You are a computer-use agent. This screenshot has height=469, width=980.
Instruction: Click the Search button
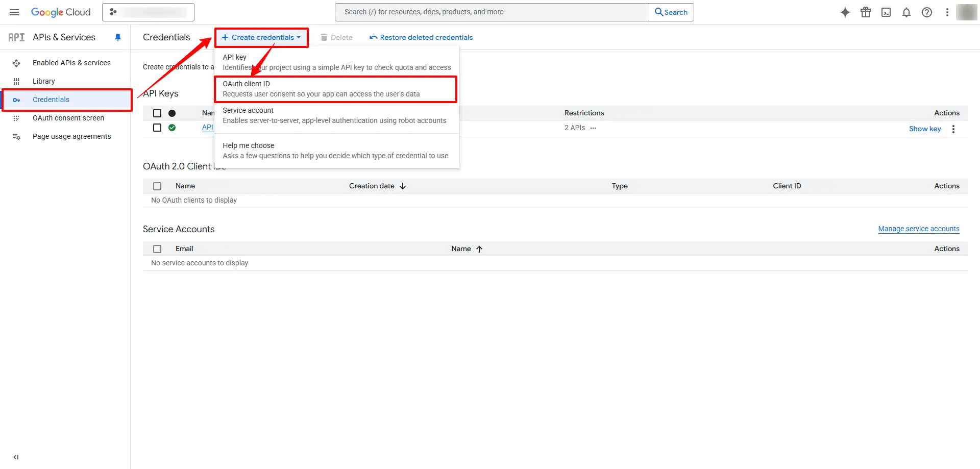[671, 12]
